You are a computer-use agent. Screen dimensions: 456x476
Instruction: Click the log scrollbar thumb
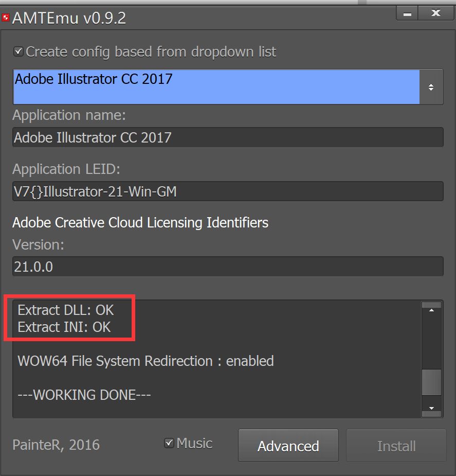pyautogui.click(x=431, y=383)
